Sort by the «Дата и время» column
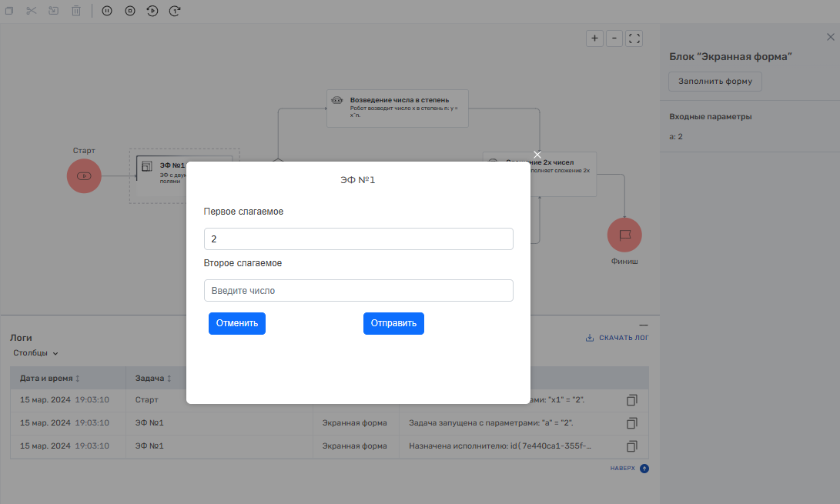This screenshot has height=504, width=840. coord(50,378)
